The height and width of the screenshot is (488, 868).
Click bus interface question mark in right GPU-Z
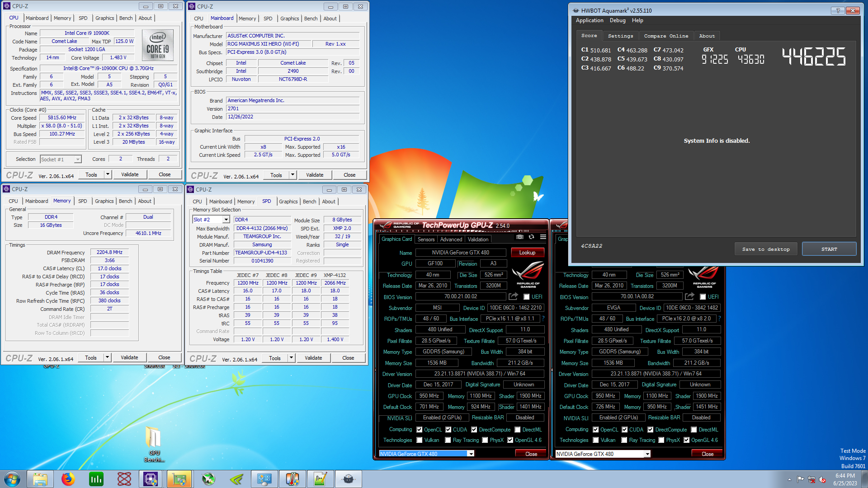pos(719,319)
